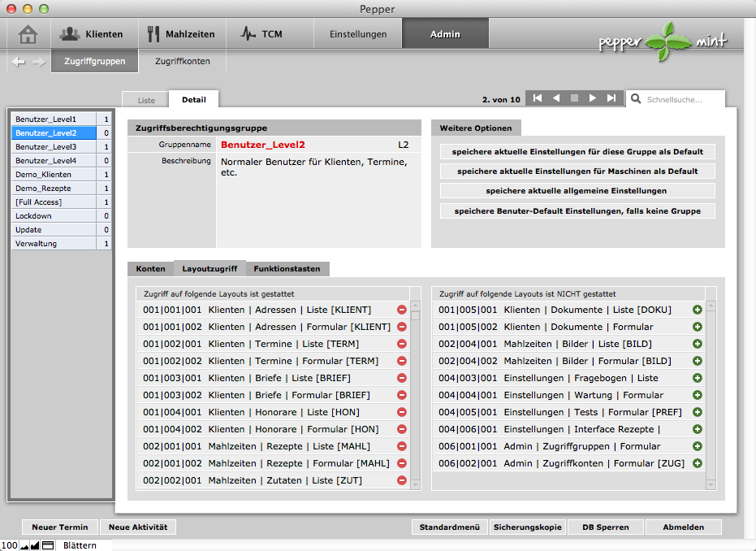
Task: Click the Sicherungskopie button
Action: point(526,527)
